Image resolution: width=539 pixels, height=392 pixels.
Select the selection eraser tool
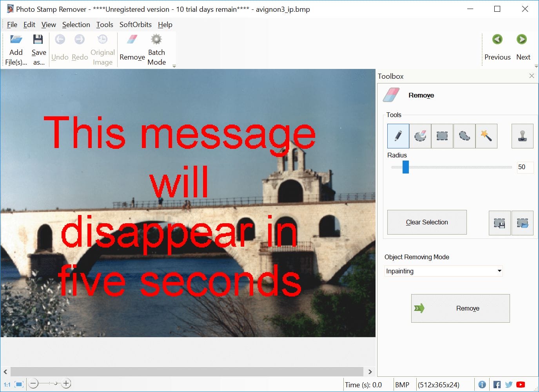[x=420, y=136]
